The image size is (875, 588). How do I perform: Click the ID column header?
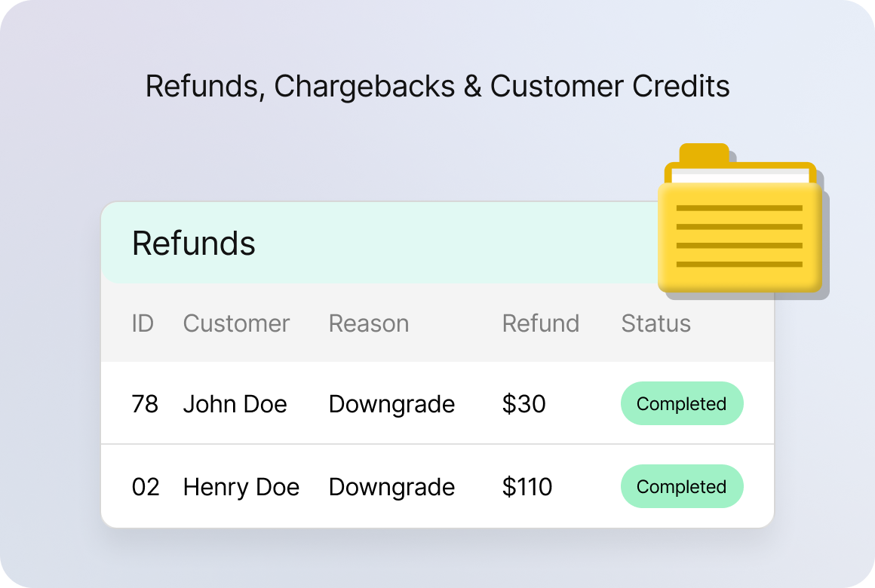coord(143,323)
